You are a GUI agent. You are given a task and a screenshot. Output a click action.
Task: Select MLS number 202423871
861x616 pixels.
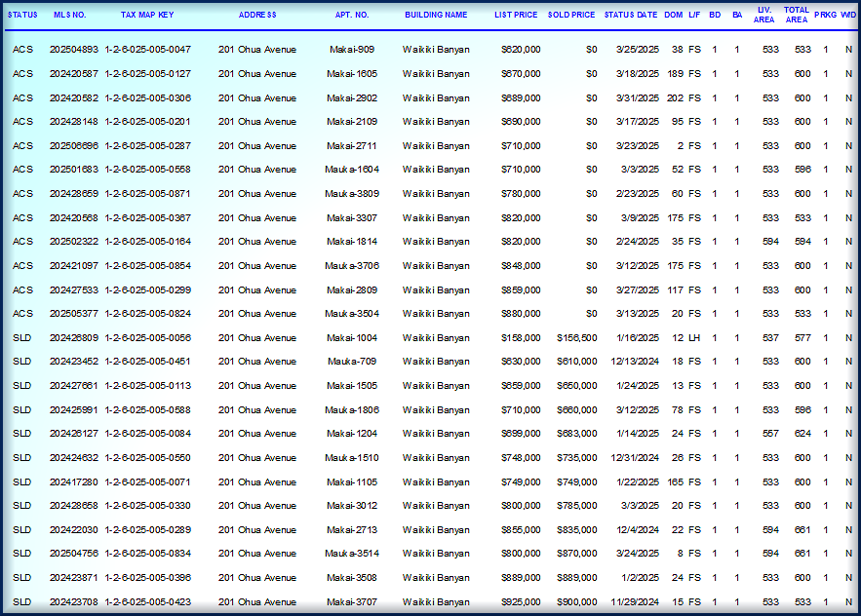click(x=73, y=578)
